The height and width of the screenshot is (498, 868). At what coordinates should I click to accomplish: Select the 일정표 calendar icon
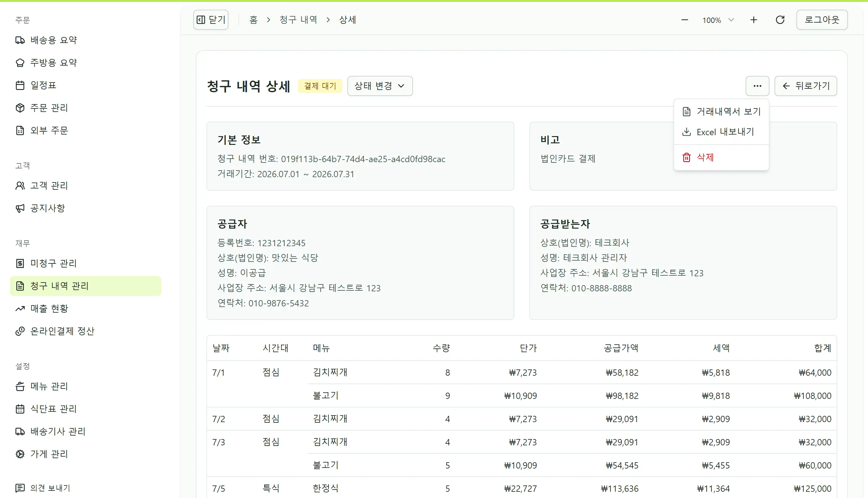pos(20,85)
